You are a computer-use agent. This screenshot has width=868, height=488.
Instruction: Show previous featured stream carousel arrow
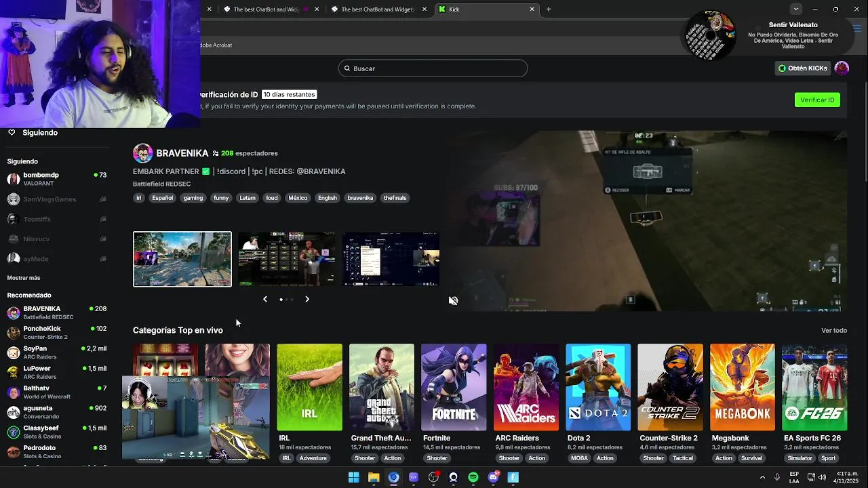pos(265,299)
